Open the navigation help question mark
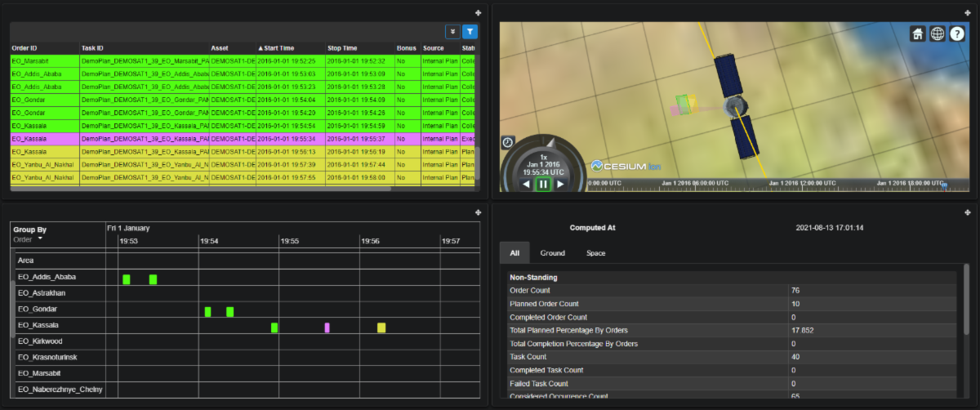The image size is (980, 410). click(957, 33)
